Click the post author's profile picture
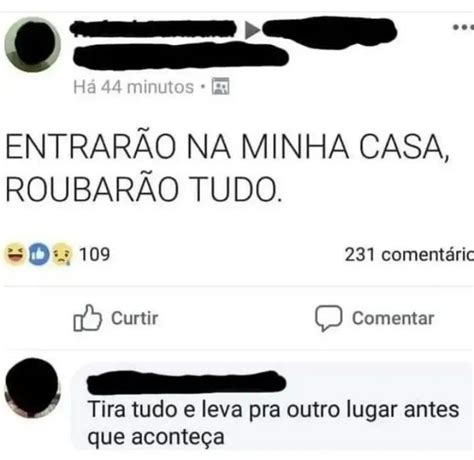 pos(32,44)
